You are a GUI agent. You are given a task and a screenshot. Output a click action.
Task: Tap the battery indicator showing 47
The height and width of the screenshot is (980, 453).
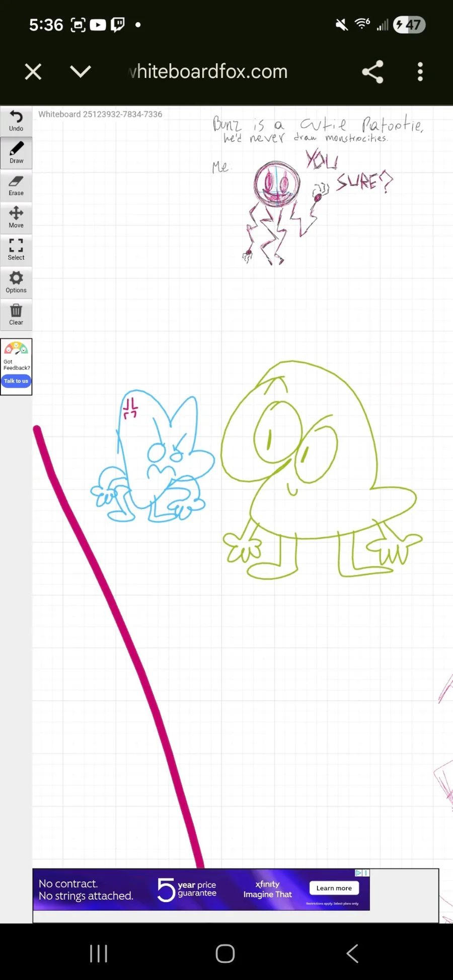(409, 25)
